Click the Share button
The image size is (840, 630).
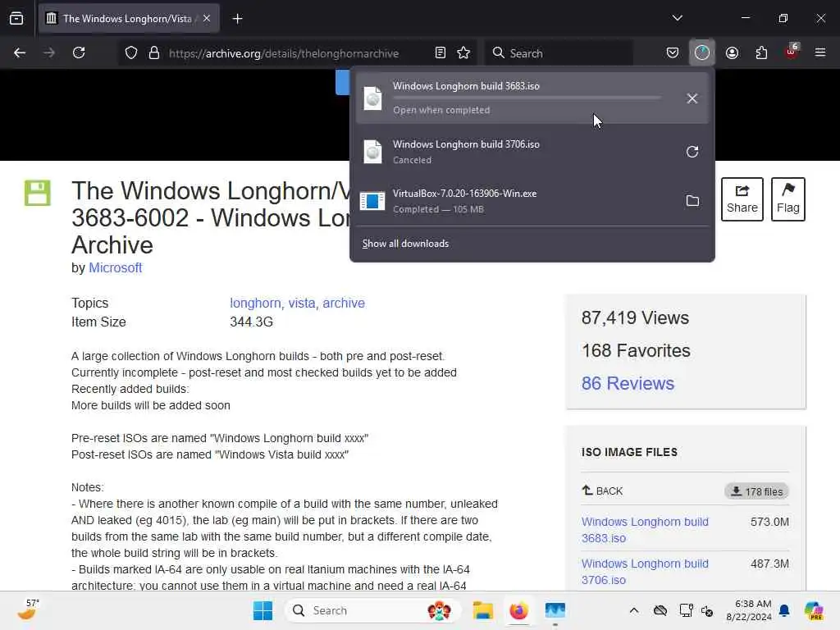(742, 199)
